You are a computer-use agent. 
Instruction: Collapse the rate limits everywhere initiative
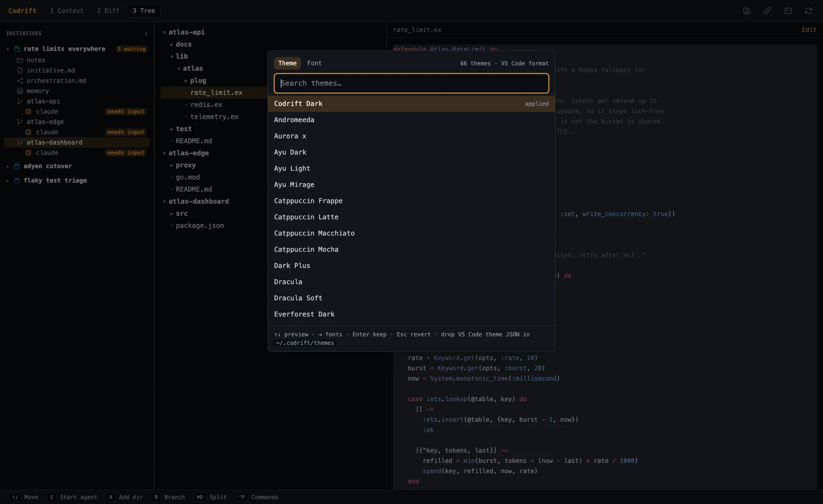click(x=7, y=49)
